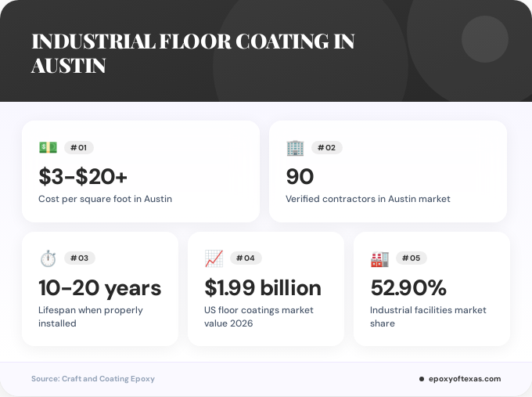
Task: Click the "Industrial Floor Coating in Austin" headline
Action: (193, 53)
